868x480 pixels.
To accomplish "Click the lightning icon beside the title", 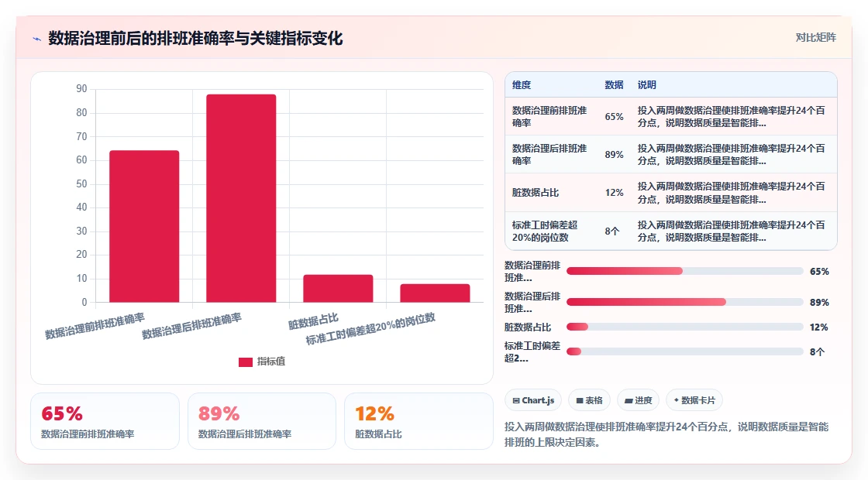I will pyautogui.click(x=37, y=39).
